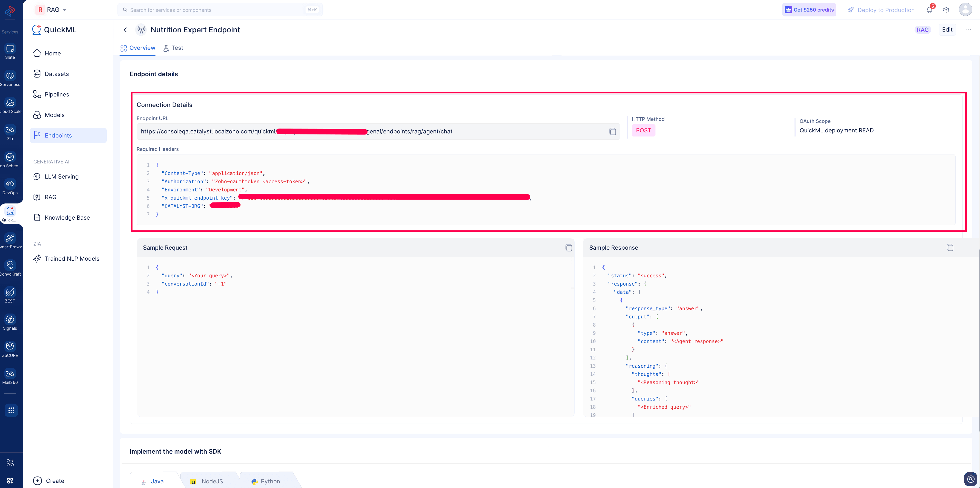Open the QuickML service icon

pyautogui.click(x=10, y=214)
